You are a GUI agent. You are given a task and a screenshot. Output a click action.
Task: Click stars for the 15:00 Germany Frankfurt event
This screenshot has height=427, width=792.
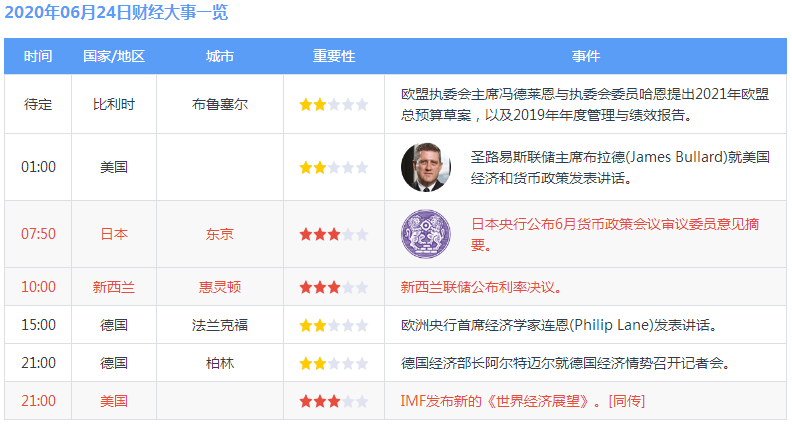click(333, 325)
